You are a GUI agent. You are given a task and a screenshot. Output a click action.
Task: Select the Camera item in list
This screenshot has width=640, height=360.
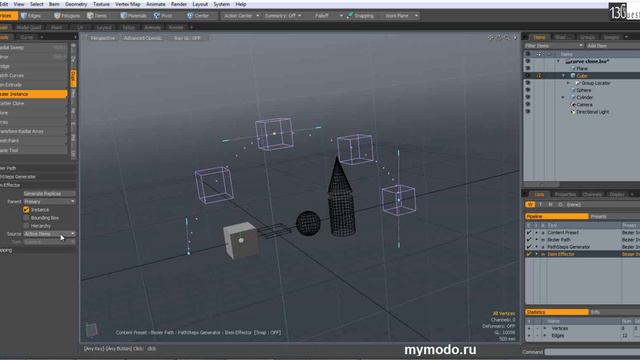pos(584,104)
